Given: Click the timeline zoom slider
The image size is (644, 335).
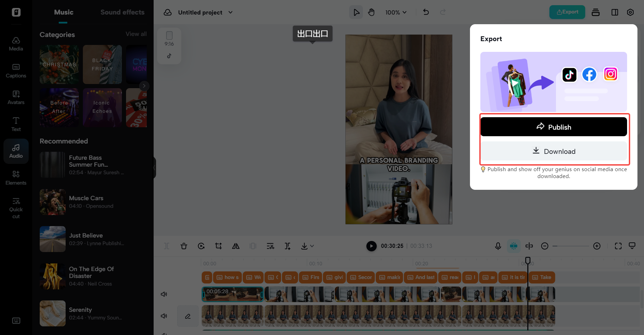Looking at the screenshot, I should 570,246.
